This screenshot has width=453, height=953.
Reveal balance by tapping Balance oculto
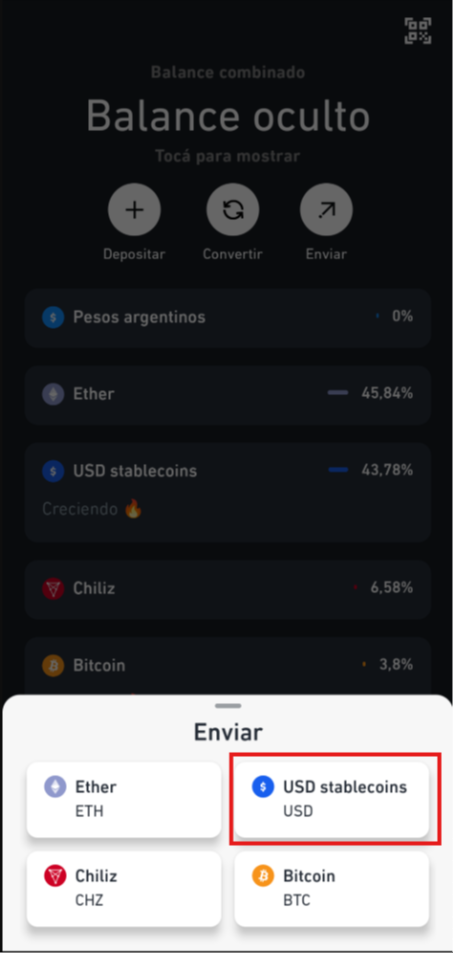(228, 115)
